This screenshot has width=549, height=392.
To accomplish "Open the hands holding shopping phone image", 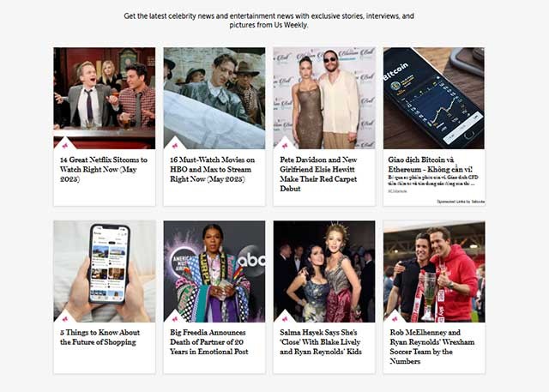I will (x=105, y=271).
